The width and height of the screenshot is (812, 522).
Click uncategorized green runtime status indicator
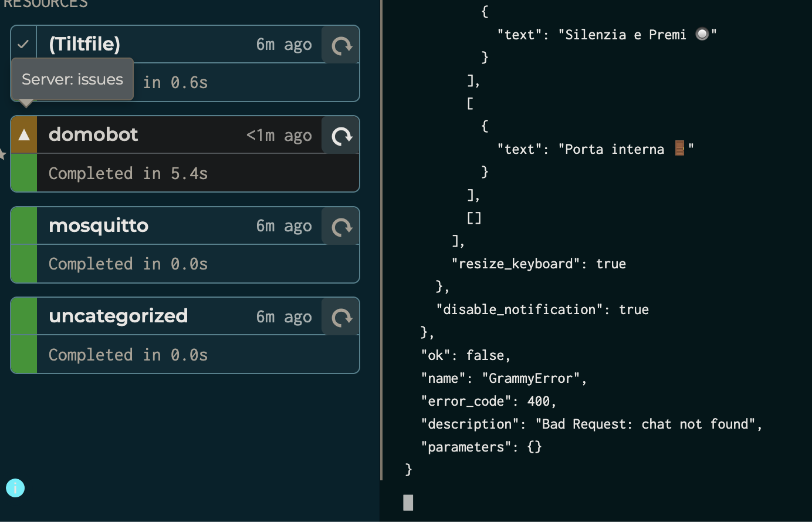(24, 316)
